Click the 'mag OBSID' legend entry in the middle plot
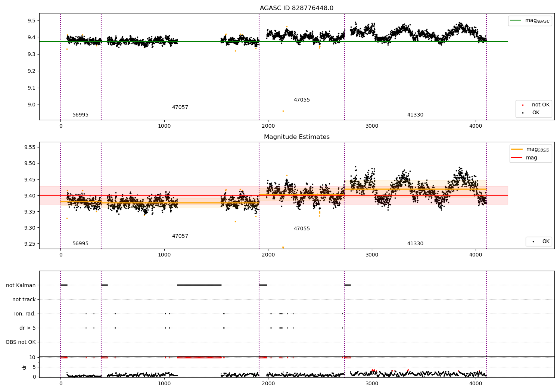 point(530,149)
